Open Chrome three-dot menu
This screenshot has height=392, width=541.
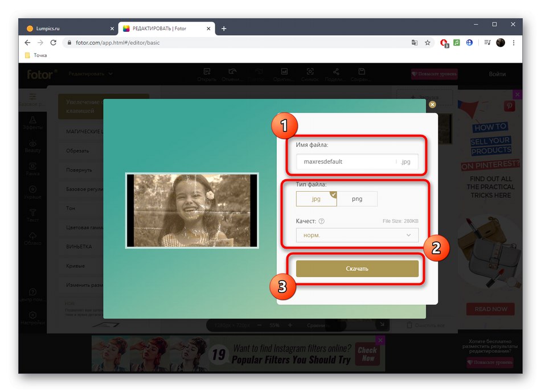pyautogui.click(x=514, y=43)
